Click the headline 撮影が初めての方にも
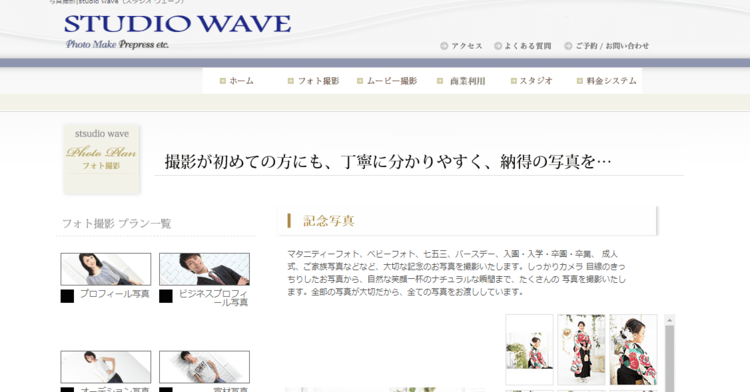 click(x=388, y=162)
